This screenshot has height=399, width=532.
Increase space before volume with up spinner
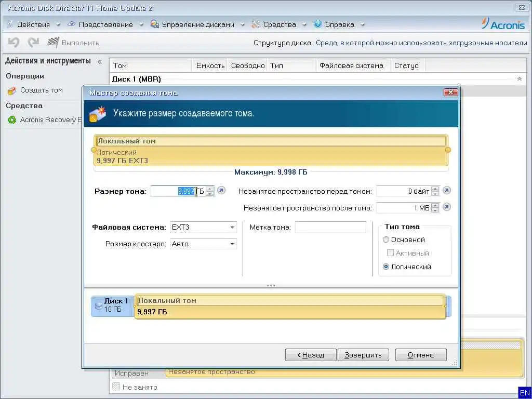pyautogui.click(x=435, y=189)
